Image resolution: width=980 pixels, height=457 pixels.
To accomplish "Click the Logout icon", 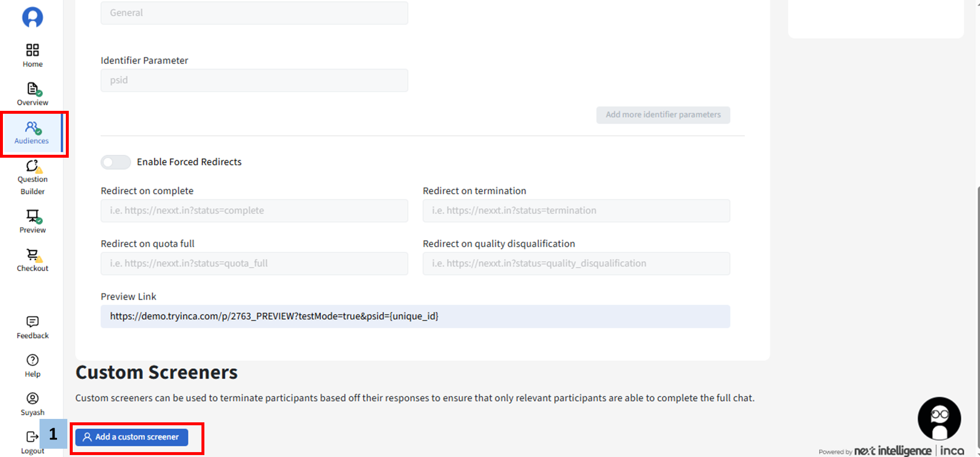I will click(x=32, y=437).
